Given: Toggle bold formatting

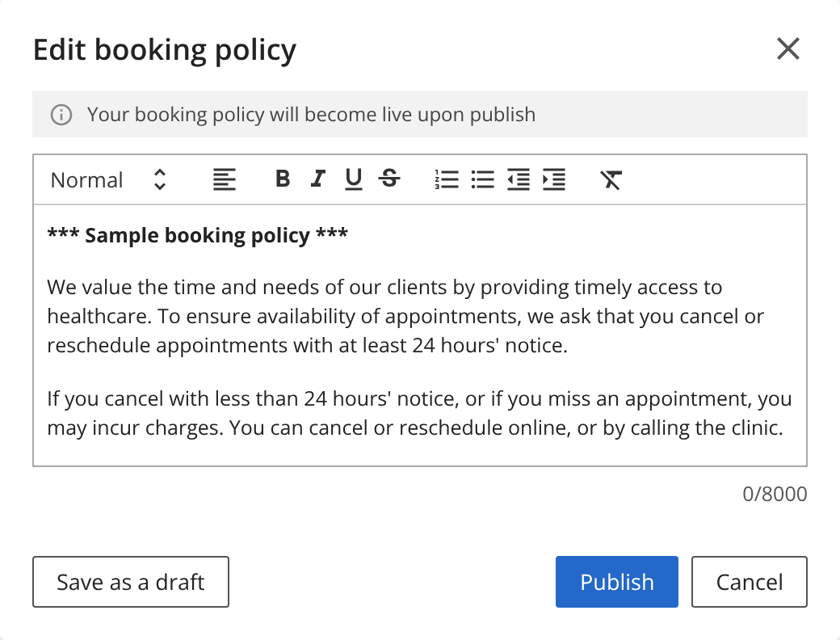Looking at the screenshot, I should tap(283, 179).
